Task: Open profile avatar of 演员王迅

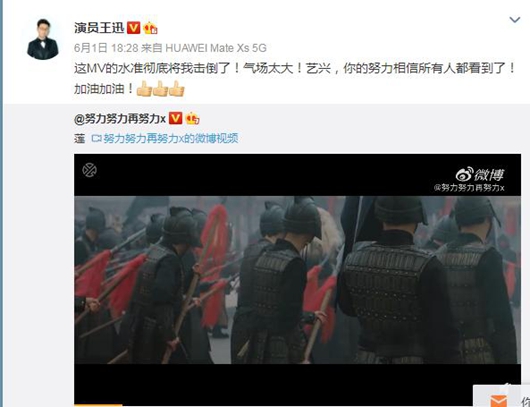Action: coord(43,39)
